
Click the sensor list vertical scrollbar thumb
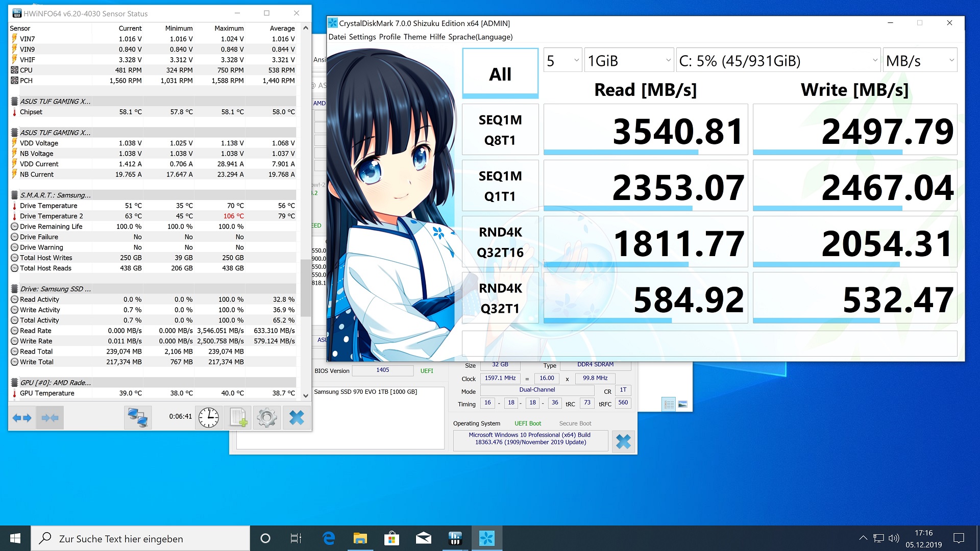(x=305, y=288)
